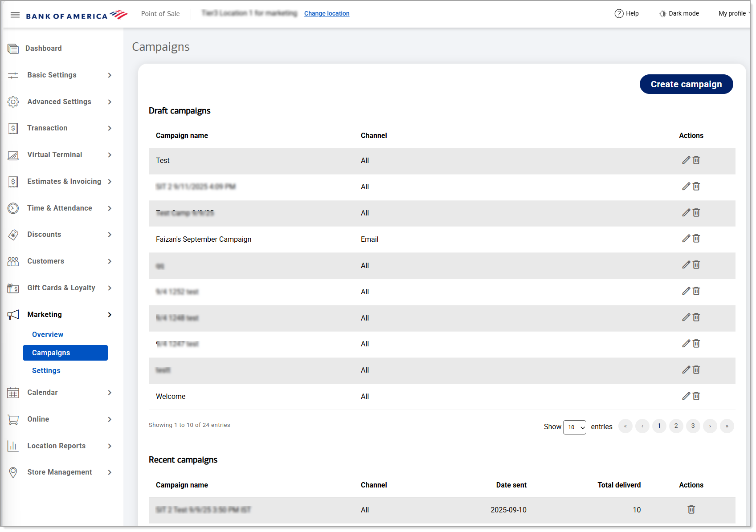Click the Create campaign button
The height and width of the screenshot is (532, 756).
coord(686,85)
